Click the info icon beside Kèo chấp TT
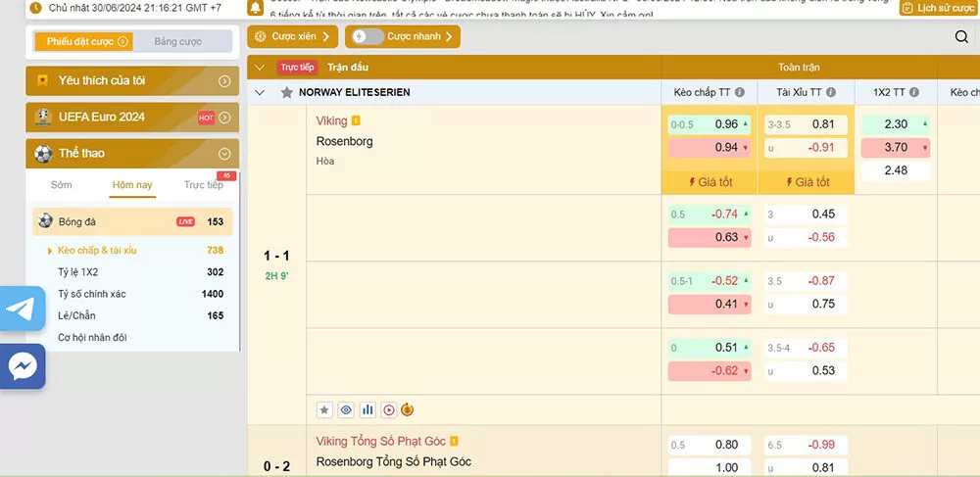 [740, 93]
